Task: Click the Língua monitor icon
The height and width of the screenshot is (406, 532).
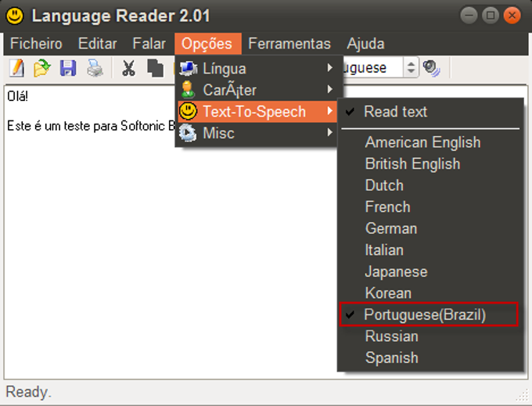Action: 189,68
